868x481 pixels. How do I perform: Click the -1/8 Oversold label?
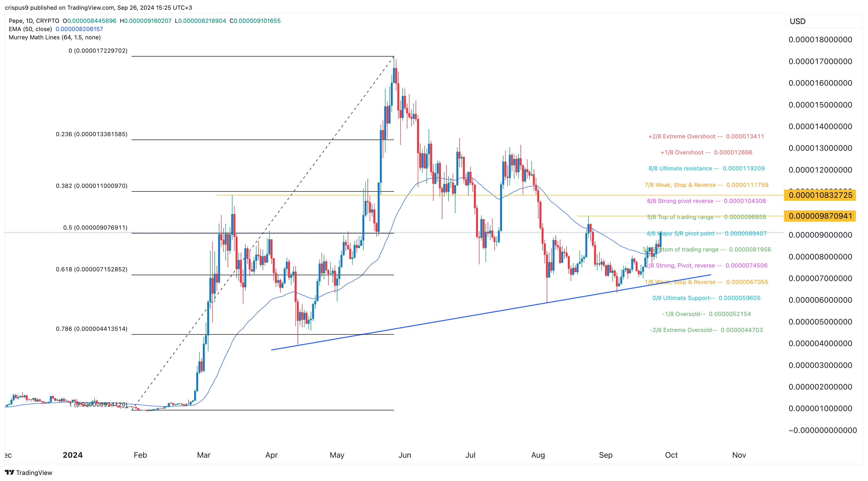click(706, 314)
